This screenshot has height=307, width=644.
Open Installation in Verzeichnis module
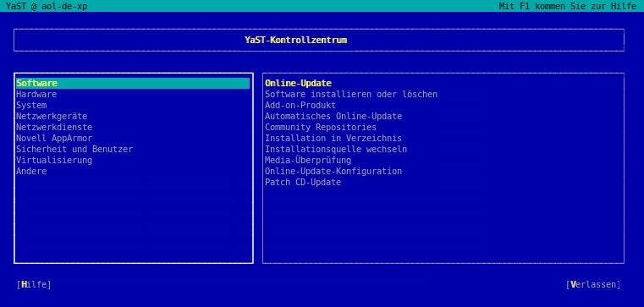[x=333, y=139]
